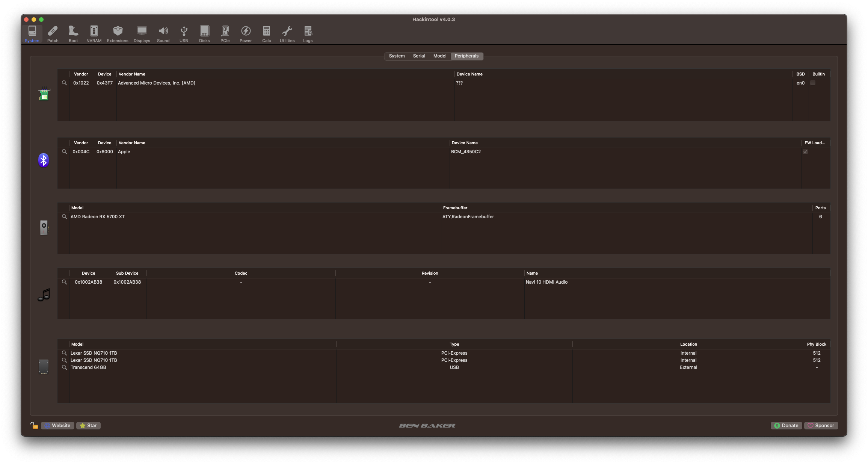Switch to the Serial tab
Screen dimensions: 868x464
(419, 56)
